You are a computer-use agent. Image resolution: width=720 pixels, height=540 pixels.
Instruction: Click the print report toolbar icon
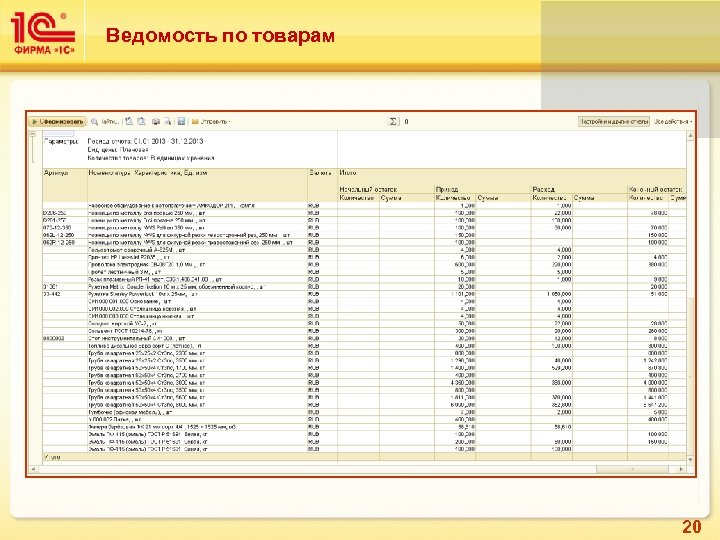(x=156, y=122)
